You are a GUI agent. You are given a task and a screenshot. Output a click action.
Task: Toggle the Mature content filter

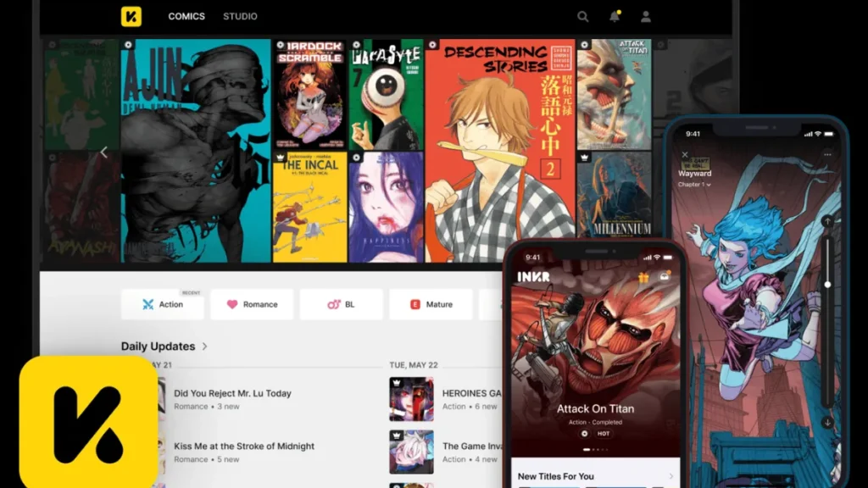pyautogui.click(x=431, y=304)
